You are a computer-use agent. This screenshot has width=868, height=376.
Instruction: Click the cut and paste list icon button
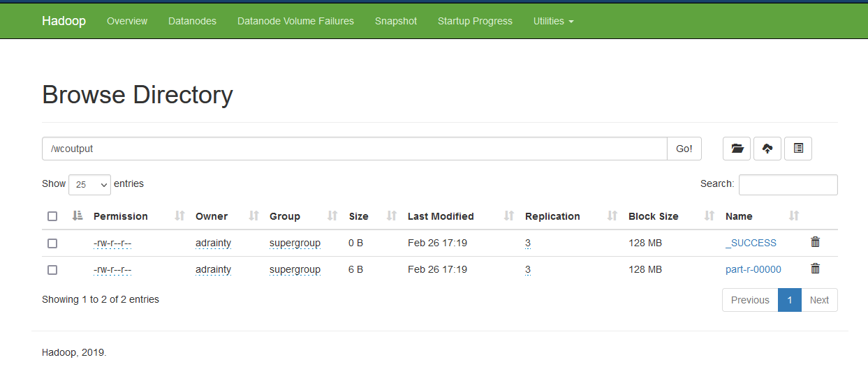798,149
